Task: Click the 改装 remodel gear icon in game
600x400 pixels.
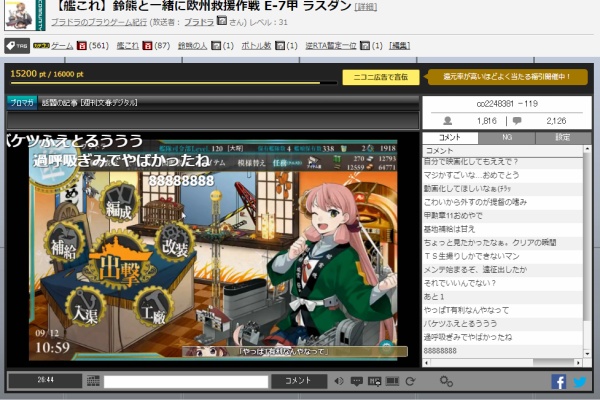Action: point(174,244)
